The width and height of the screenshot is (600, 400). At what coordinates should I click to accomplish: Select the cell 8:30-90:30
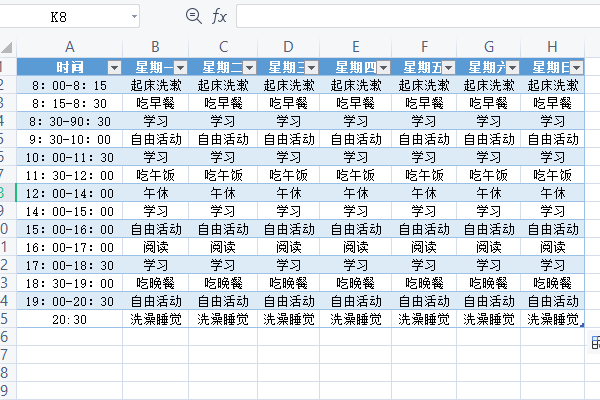coord(70,121)
